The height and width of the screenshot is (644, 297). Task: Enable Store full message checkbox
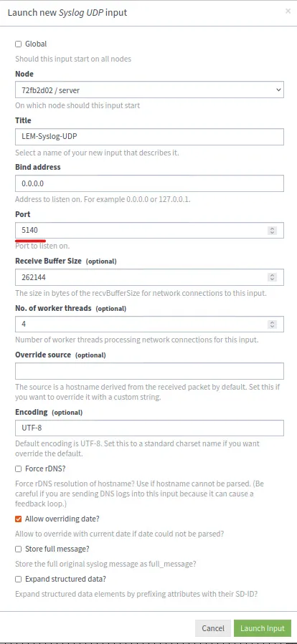click(18, 549)
